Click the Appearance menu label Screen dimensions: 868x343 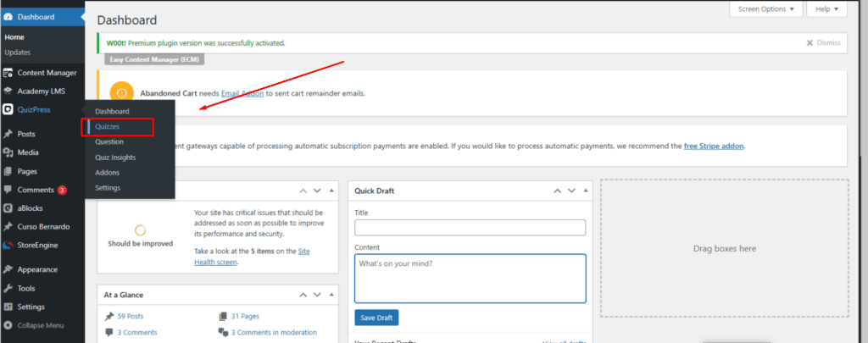coord(37,269)
